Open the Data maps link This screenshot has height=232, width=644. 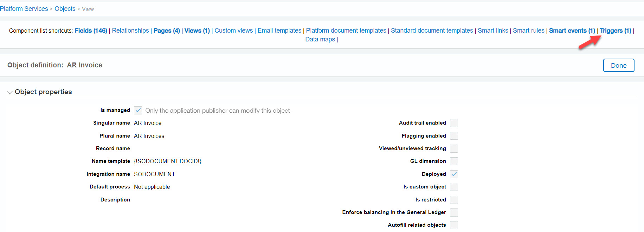click(x=320, y=39)
